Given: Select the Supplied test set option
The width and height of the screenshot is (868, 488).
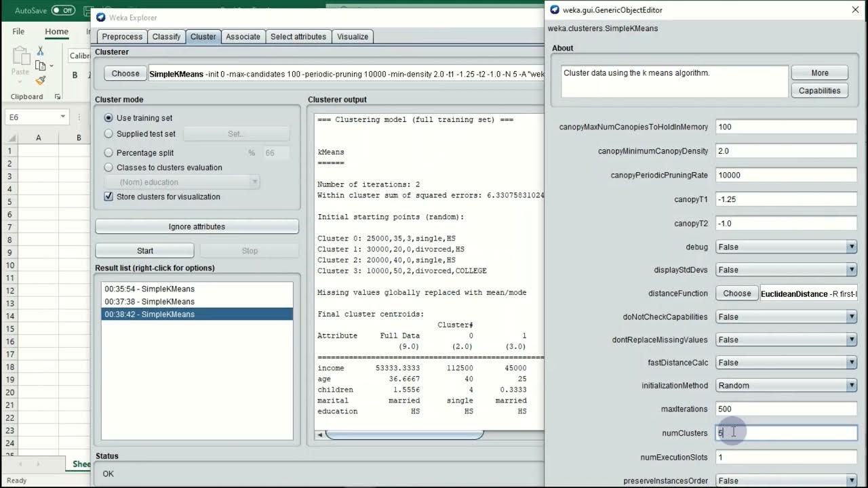Looking at the screenshot, I should pos(108,134).
